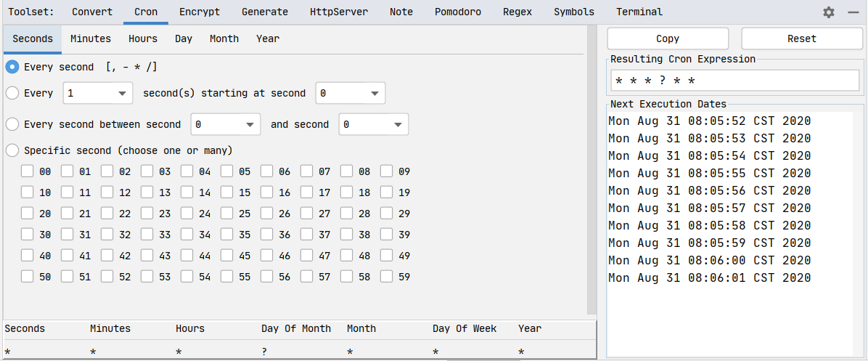Viewport: 868px width, 361px height.
Task: Check the 22 second checkbox
Action: (107, 214)
